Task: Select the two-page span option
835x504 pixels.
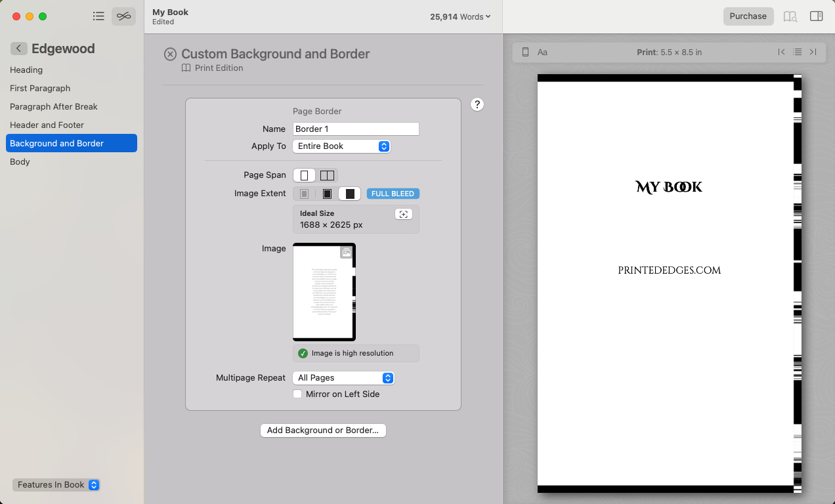Action: pos(327,175)
